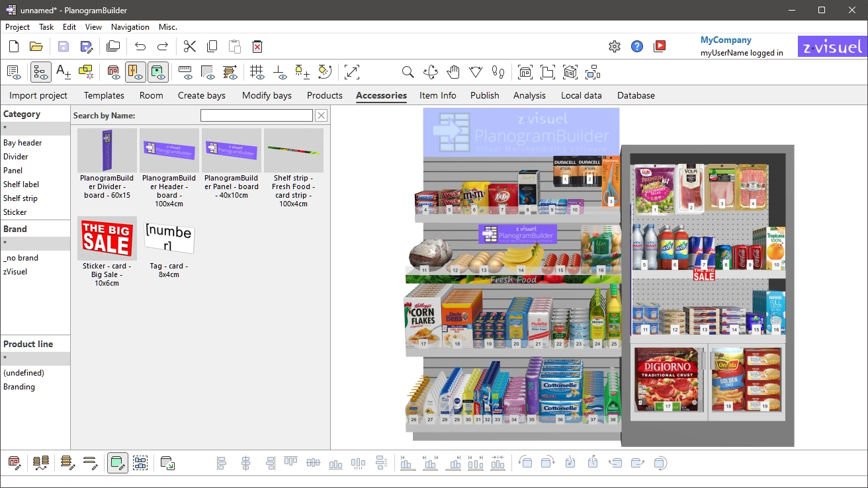Toggle shelf flow arrow visibility icon
Screen dimensions: 868x488
point(230,71)
